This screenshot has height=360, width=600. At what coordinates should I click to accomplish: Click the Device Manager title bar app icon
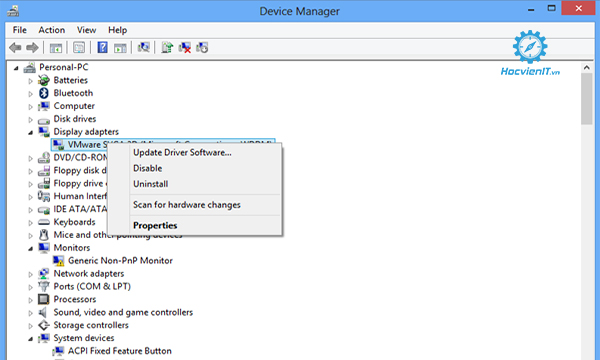[13, 11]
